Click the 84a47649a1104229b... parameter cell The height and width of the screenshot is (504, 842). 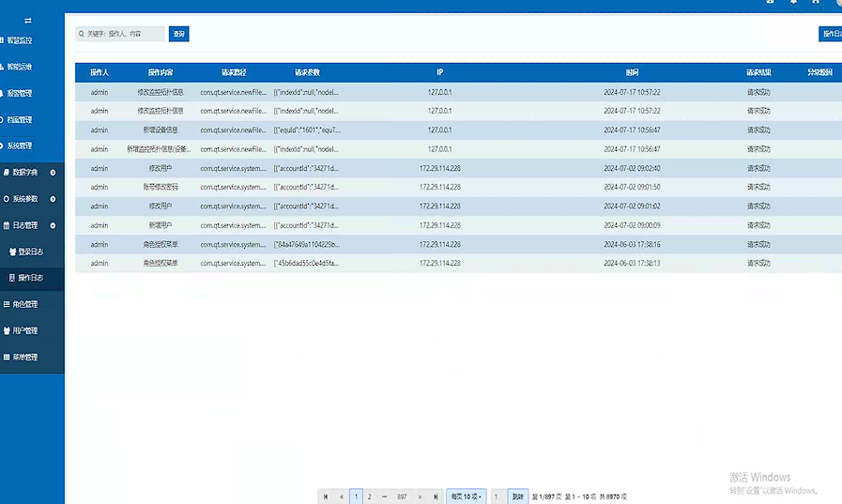click(x=307, y=244)
